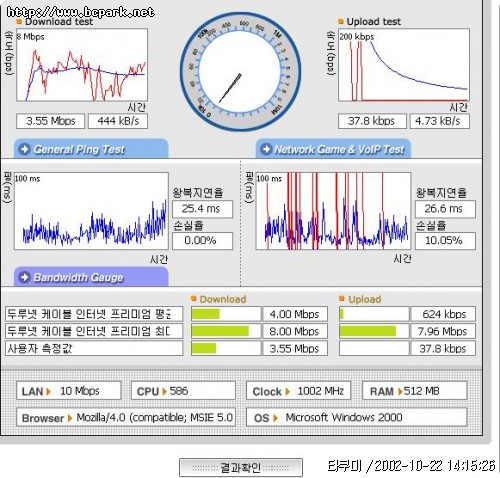Click the Network Game ping graph
The height and width of the screenshot is (478, 500).
click(333, 211)
